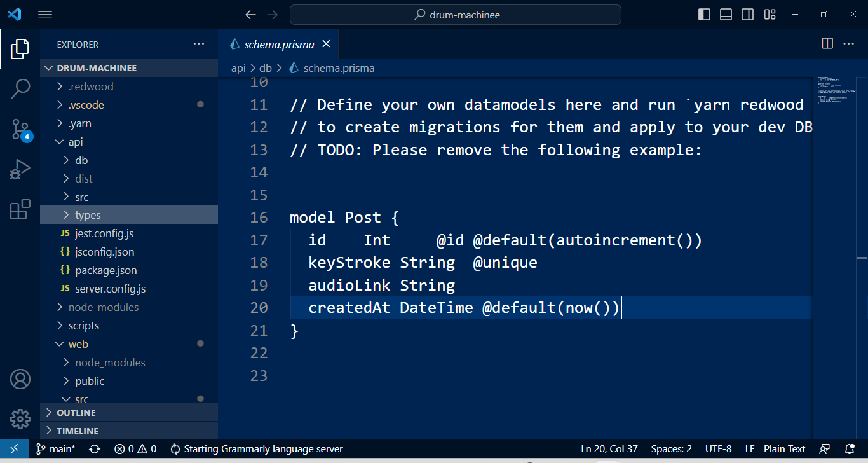Click the drum-machinee command center search box
This screenshot has height=463, width=868.
[x=456, y=14]
